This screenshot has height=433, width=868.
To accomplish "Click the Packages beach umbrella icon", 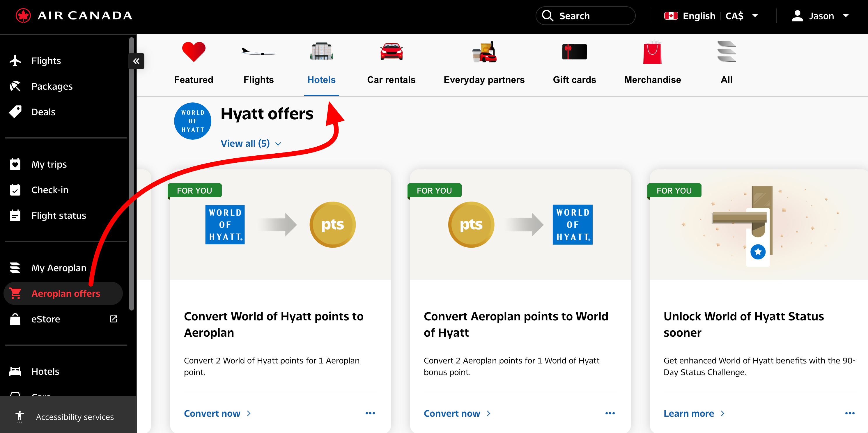I will (x=15, y=86).
